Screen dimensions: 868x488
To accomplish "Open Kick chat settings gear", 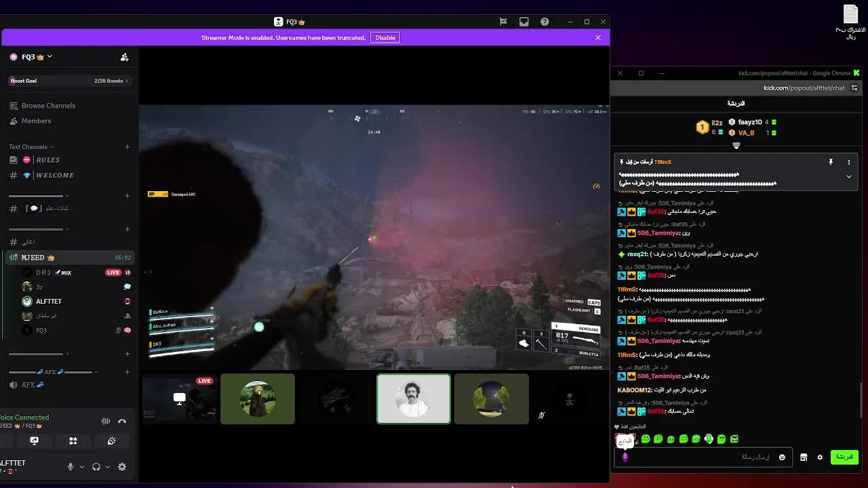I will pos(820,457).
